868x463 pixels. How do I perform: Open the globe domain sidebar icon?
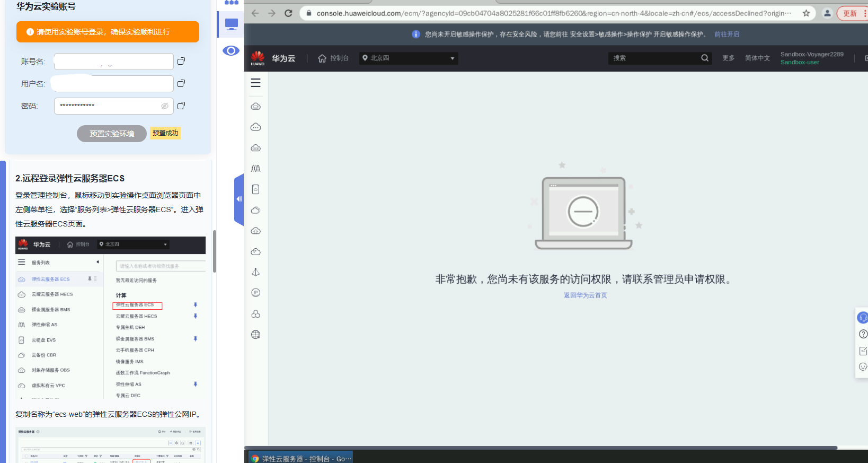tap(255, 335)
